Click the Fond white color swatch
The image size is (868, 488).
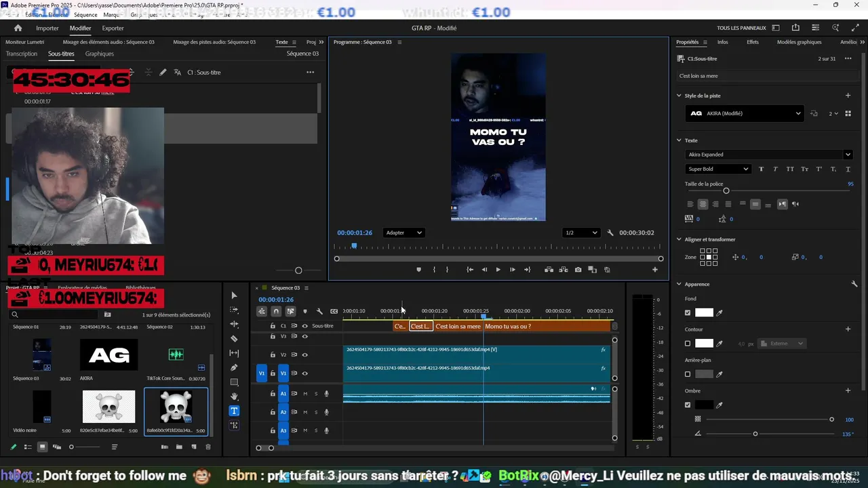(704, 312)
